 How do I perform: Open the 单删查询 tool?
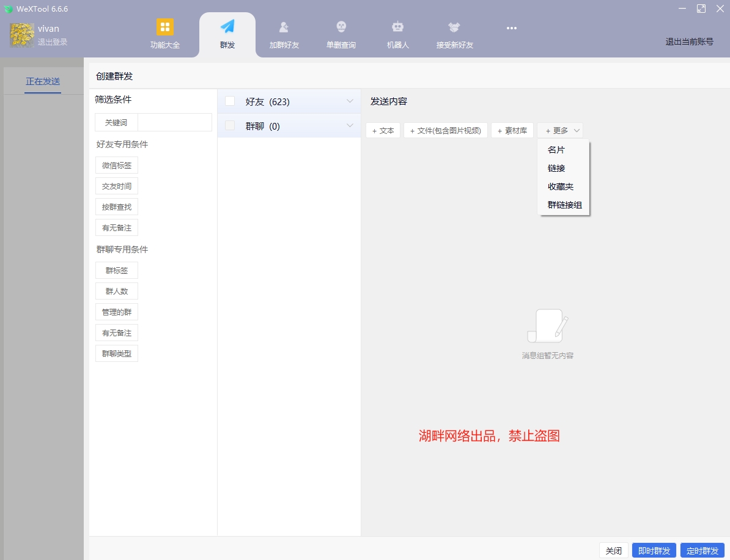341,34
